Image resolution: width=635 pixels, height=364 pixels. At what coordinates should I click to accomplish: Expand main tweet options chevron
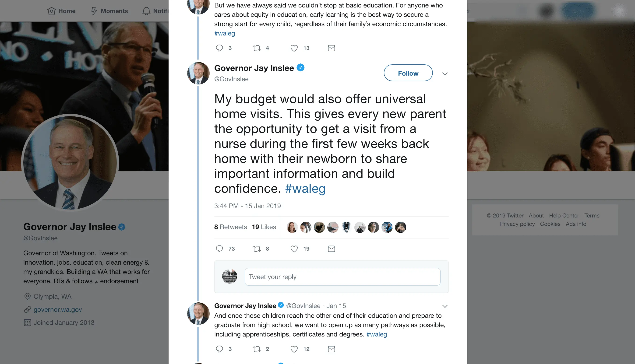click(x=445, y=74)
